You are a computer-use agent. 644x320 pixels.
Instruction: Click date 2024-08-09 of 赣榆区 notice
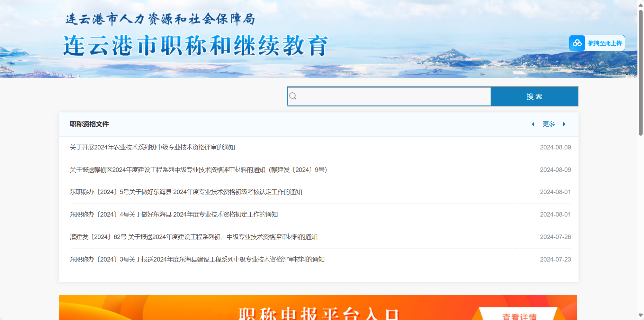(x=555, y=170)
